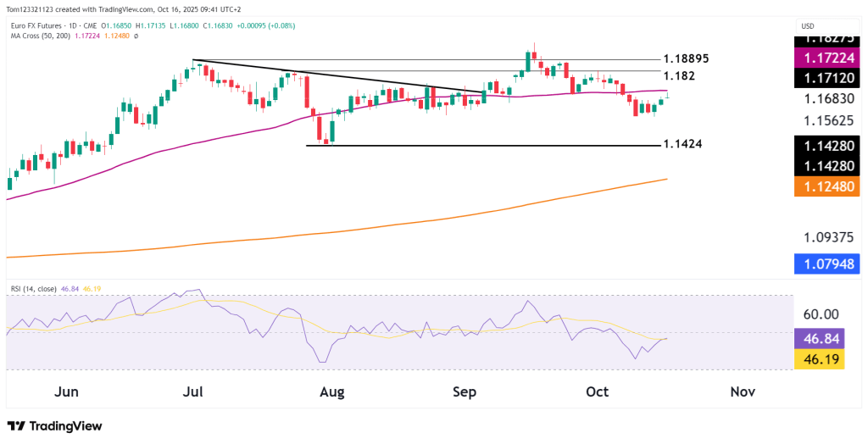Click the TradingView logo icon
Image resolution: width=868 pixels, height=444 pixels.
point(17,426)
